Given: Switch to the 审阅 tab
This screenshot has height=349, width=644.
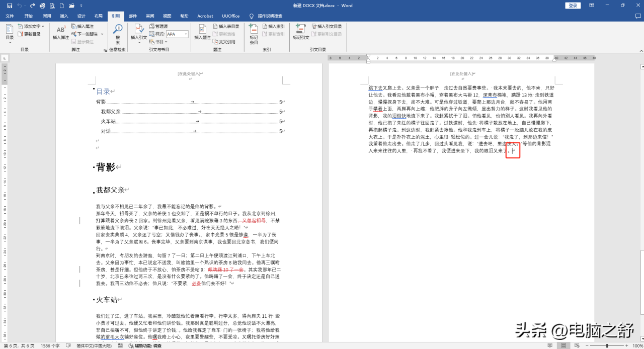Looking at the screenshot, I should tap(150, 16).
